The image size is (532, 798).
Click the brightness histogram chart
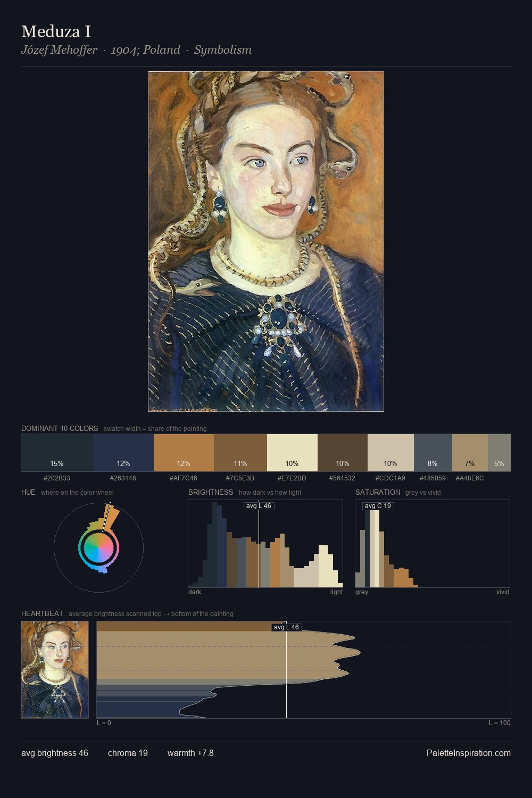(x=265, y=544)
